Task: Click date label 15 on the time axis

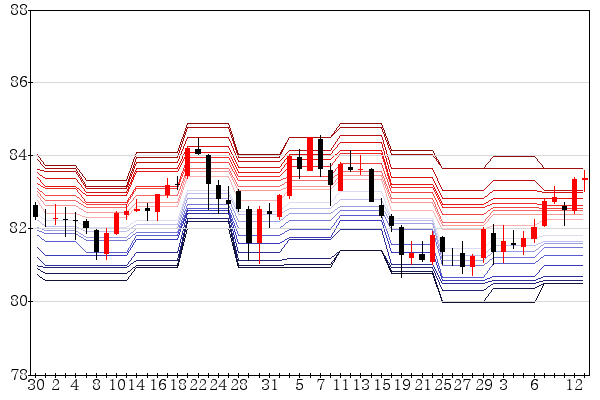Action: click(x=382, y=385)
